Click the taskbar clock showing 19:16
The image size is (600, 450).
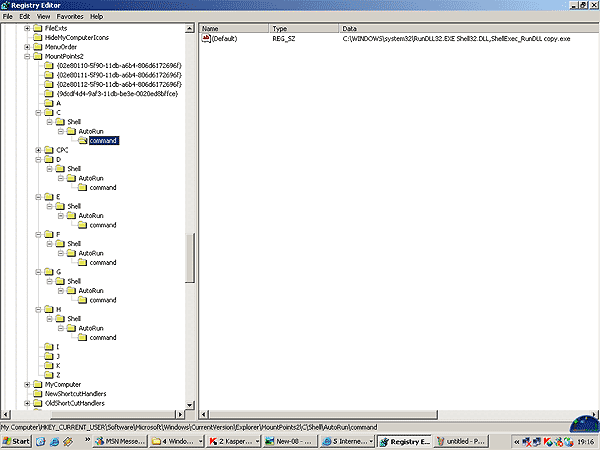click(585, 442)
